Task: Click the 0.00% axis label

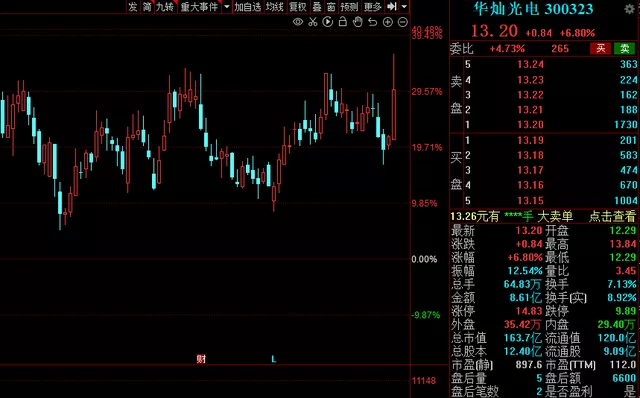Action: coord(424,259)
